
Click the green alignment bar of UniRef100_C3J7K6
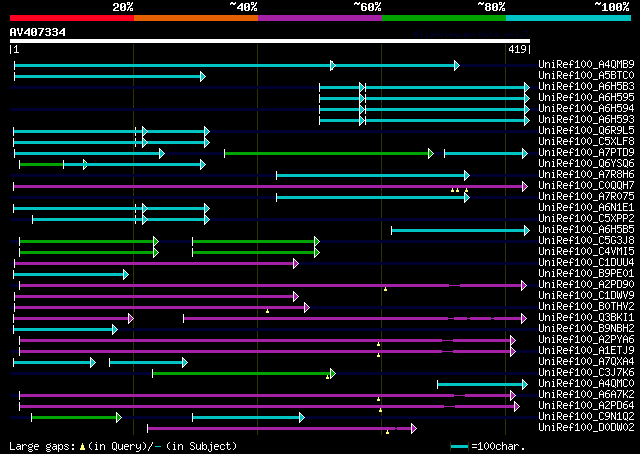pyautogui.click(x=244, y=373)
